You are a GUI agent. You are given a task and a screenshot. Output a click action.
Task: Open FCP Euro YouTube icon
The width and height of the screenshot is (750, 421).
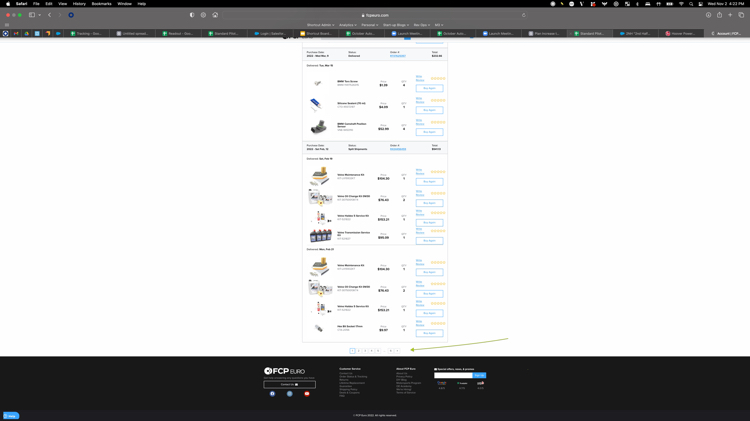(x=307, y=394)
